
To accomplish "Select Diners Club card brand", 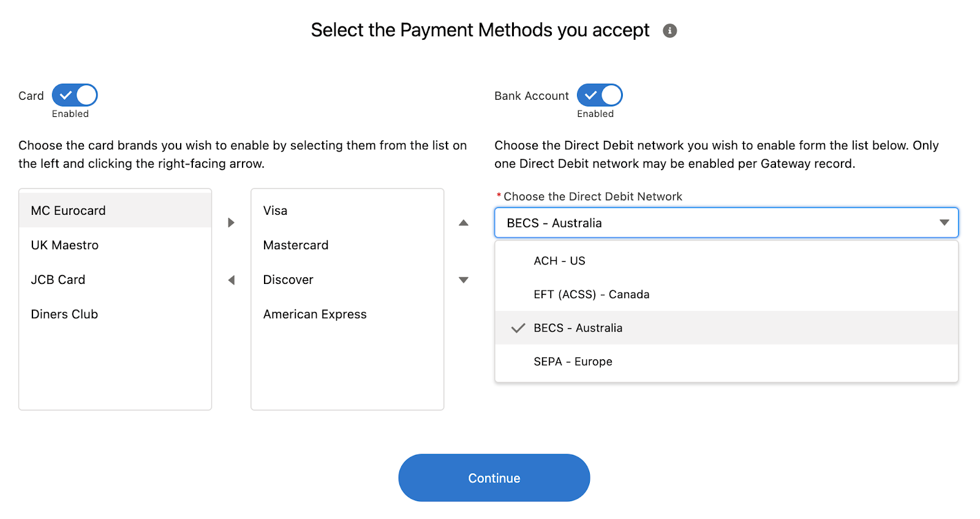I will click(64, 315).
